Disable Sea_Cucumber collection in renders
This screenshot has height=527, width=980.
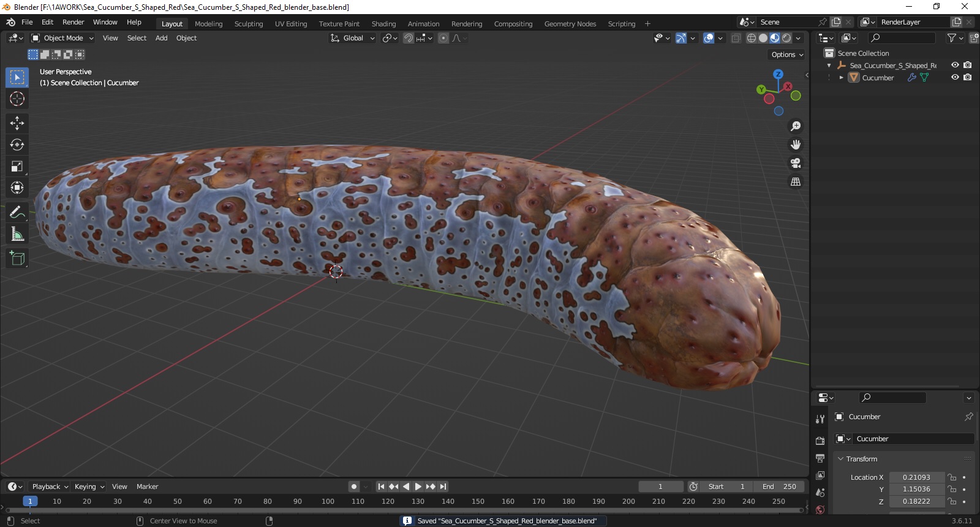click(x=968, y=65)
